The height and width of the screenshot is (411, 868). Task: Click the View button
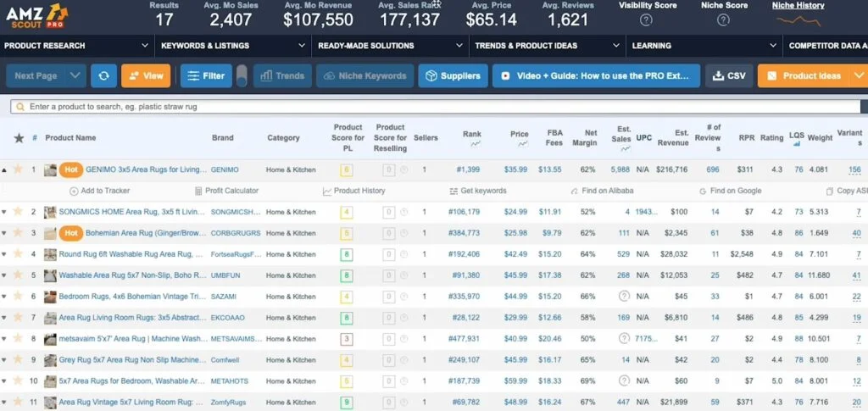tap(146, 75)
